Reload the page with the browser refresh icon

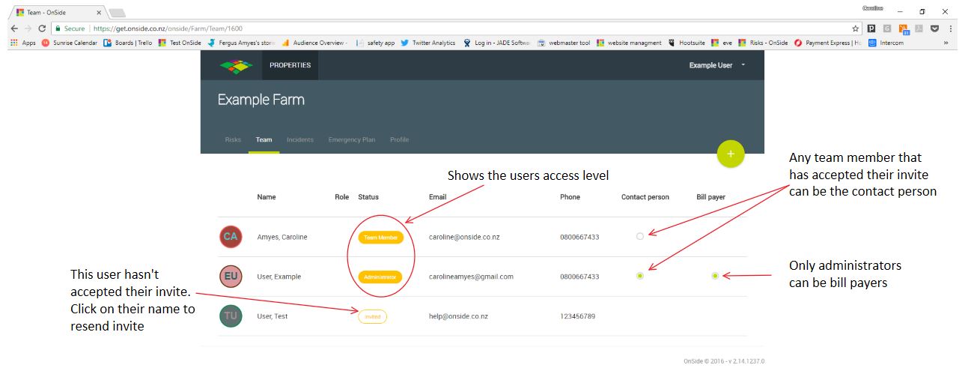[x=42, y=28]
